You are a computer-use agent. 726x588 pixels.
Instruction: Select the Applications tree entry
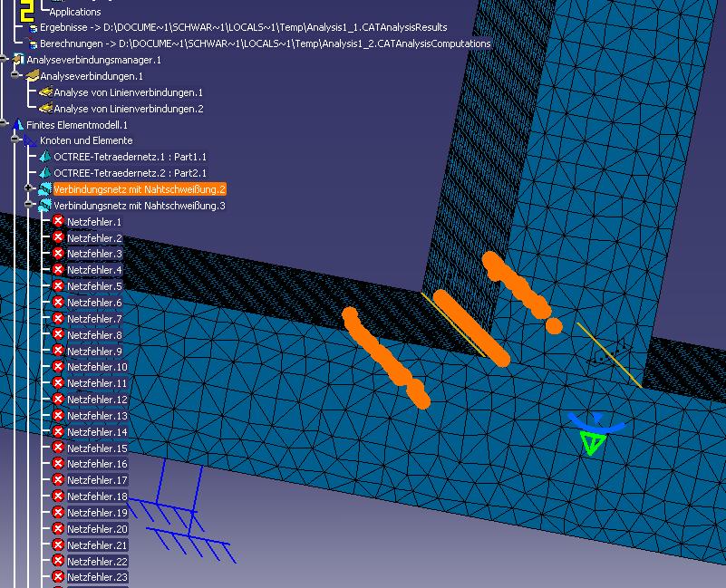75,12
